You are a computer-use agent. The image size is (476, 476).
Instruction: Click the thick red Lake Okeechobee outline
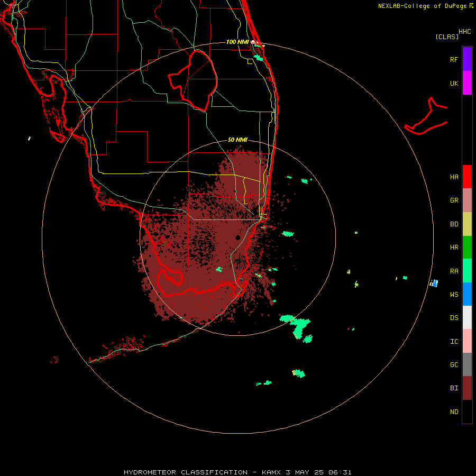click(193, 80)
